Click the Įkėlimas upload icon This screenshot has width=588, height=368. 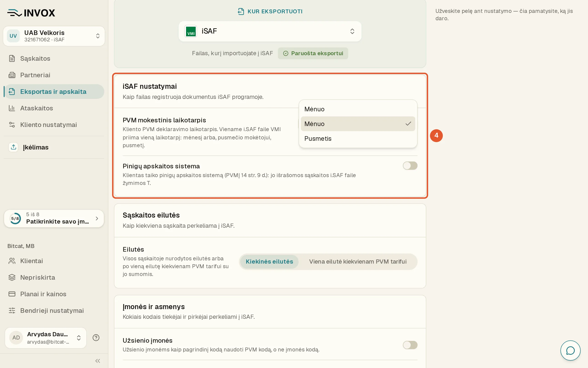point(13,147)
